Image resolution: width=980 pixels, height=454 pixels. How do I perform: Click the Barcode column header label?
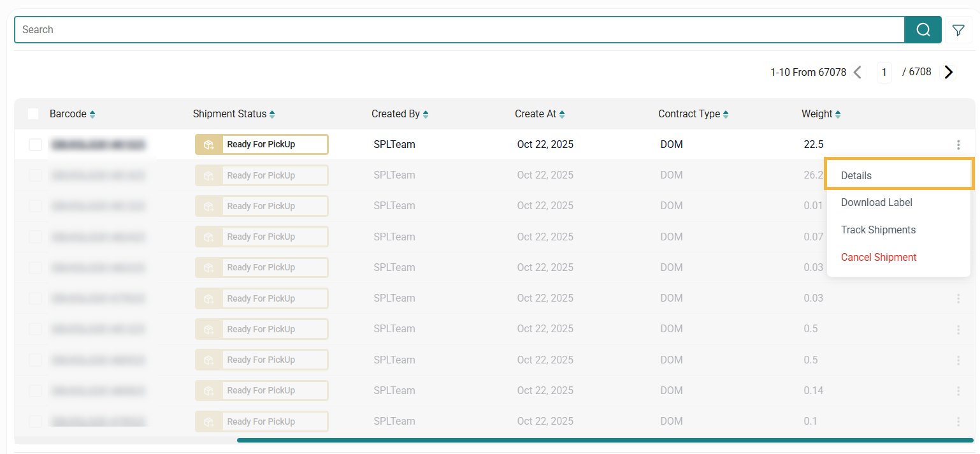(68, 114)
